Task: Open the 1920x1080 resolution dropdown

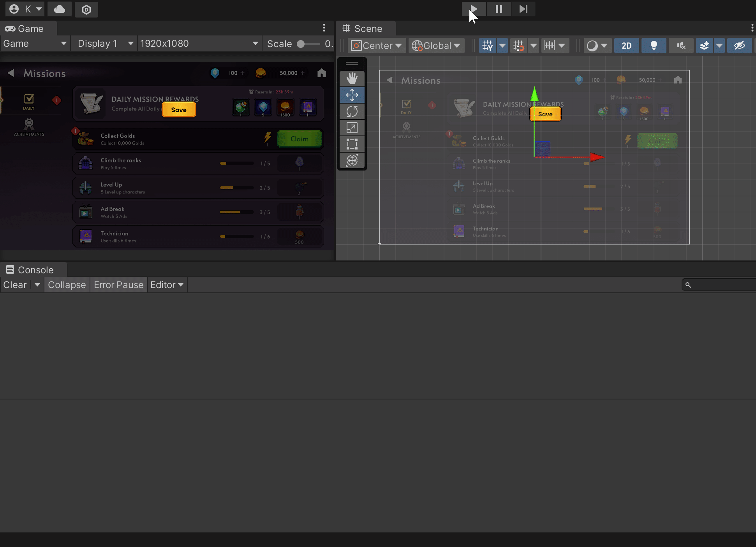Action: click(x=199, y=44)
